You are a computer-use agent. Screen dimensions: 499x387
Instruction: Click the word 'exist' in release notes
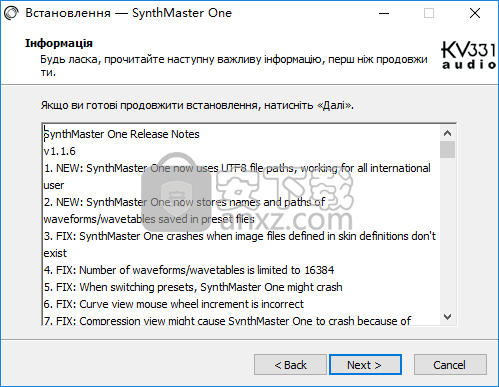point(55,253)
